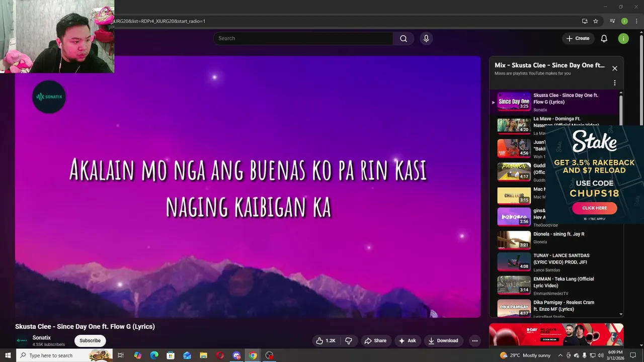
Task: Open OBS Studio from taskbar
Action: tap(270, 355)
